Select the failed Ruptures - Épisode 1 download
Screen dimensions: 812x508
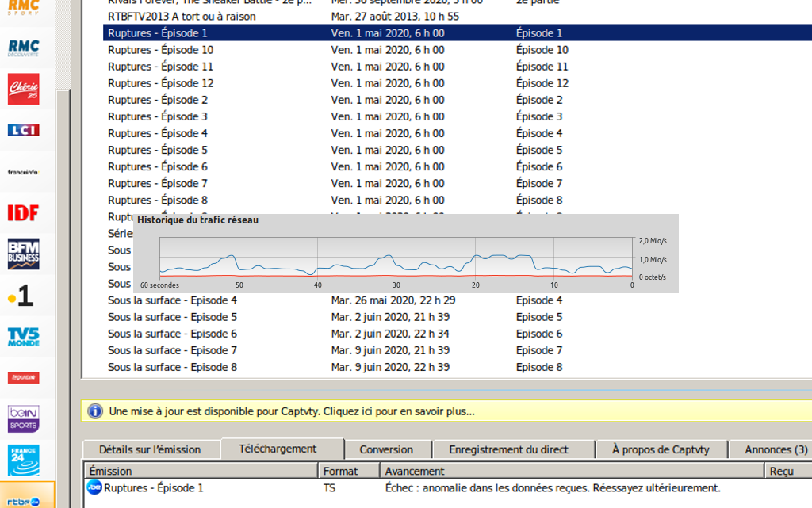click(x=154, y=488)
